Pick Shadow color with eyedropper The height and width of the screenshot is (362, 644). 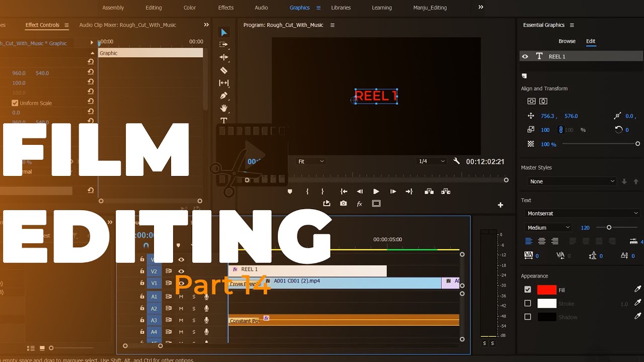coord(638,316)
